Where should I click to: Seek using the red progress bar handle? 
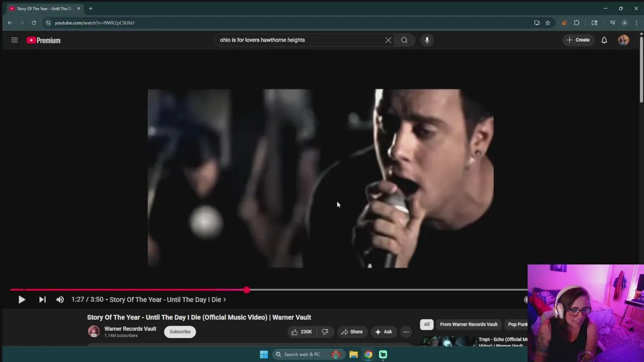tap(247, 290)
